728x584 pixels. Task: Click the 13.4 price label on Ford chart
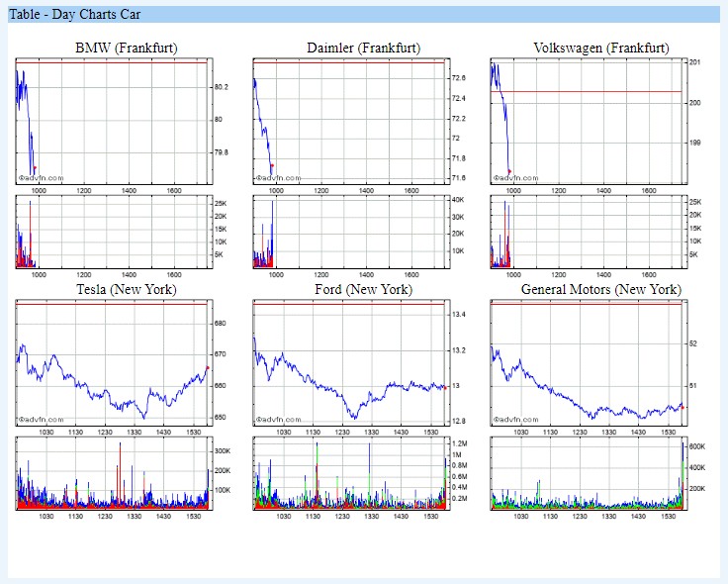pos(458,315)
